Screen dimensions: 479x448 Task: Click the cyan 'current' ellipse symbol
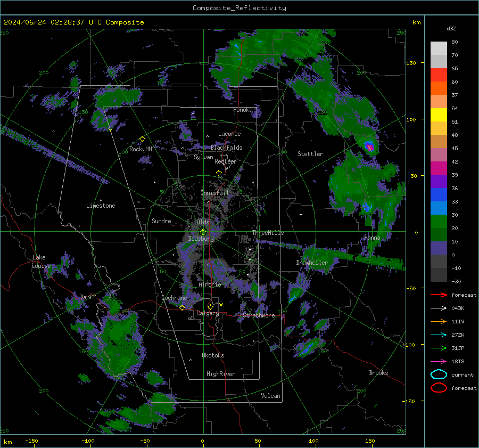pos(439,374)
